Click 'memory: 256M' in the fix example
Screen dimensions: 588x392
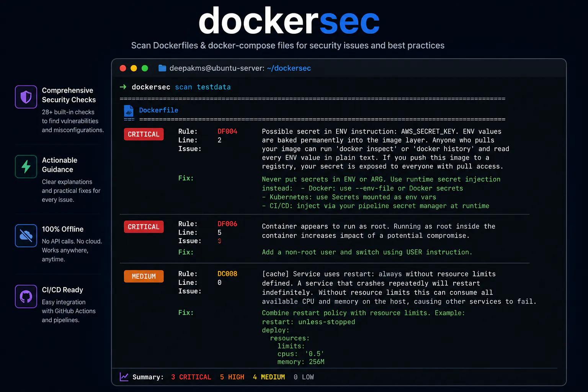click(301, 362)
